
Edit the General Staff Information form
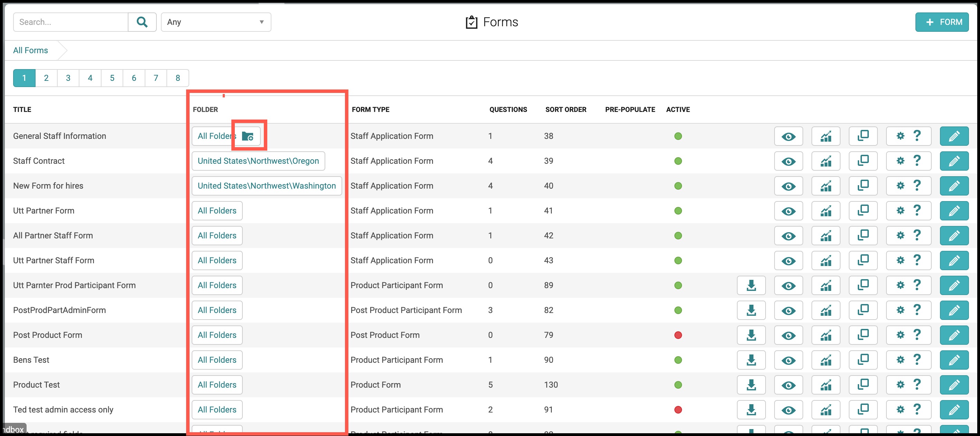954,136
